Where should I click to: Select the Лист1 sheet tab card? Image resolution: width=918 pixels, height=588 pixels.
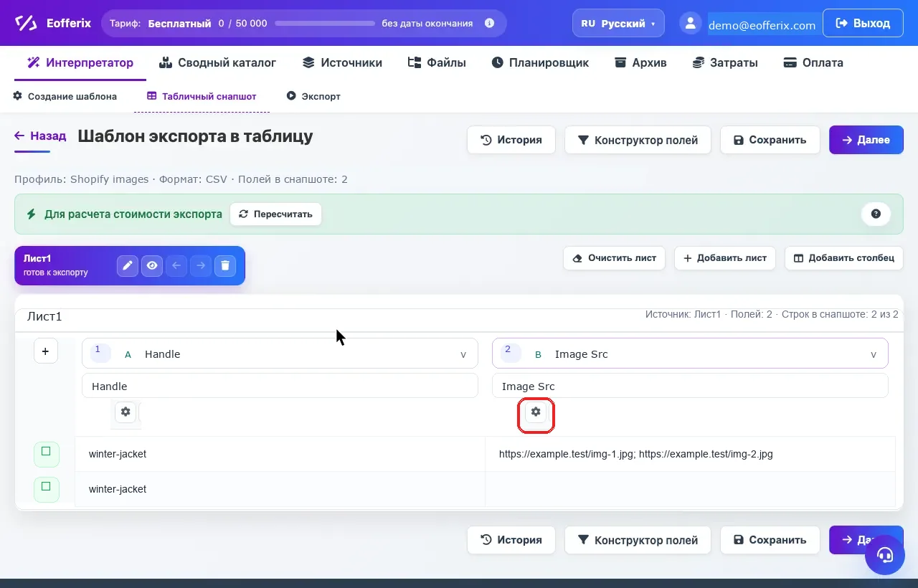coord(129,265)
